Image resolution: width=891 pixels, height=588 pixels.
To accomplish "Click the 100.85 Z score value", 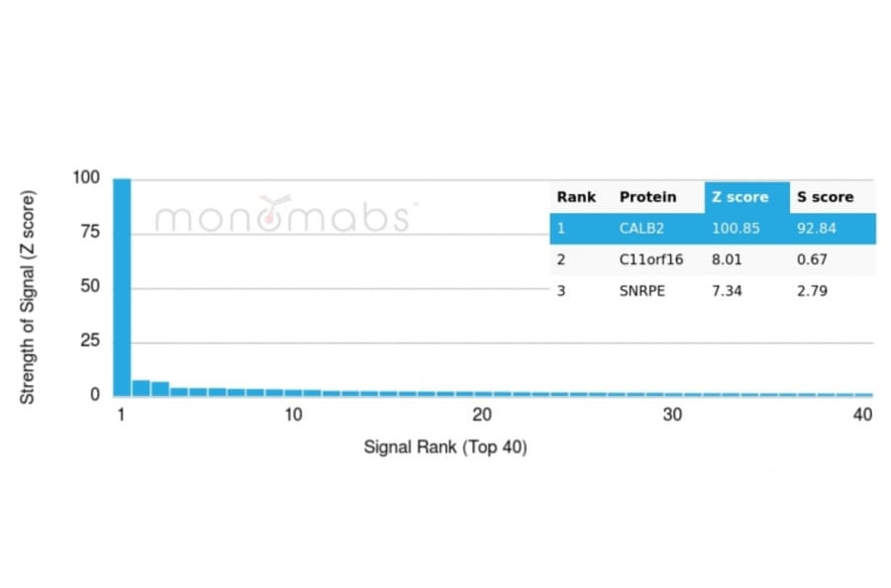I will (734, 229).
